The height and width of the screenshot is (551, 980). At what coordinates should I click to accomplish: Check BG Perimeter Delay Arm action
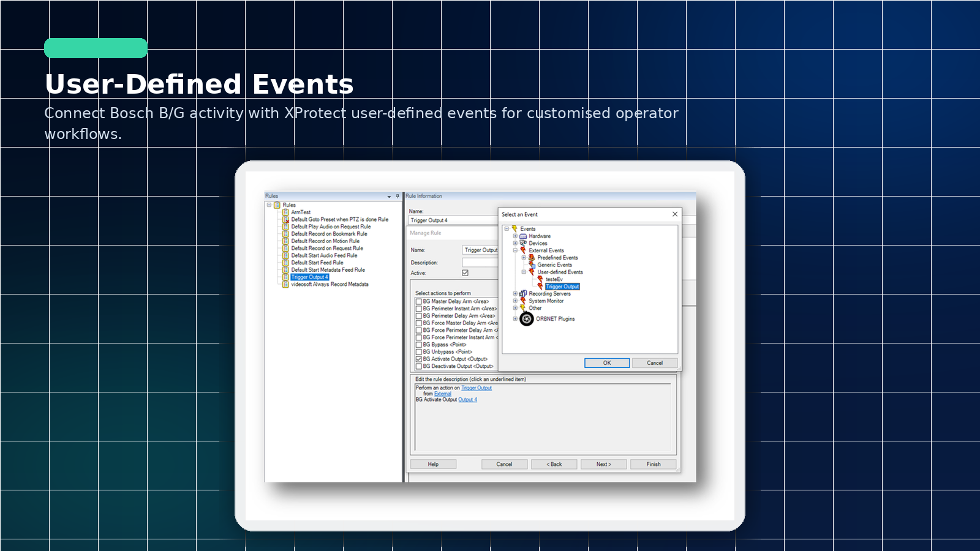click(x=419, y=316)
